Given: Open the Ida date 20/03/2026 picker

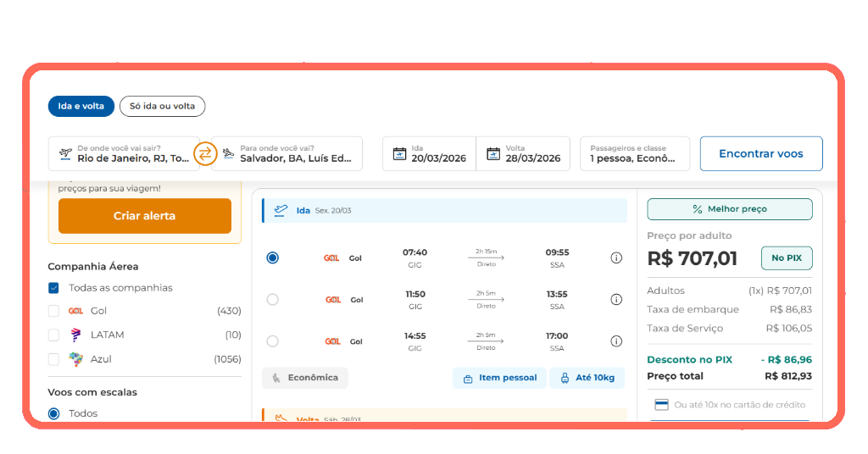Looking at the screenshot, I should 429,153.
